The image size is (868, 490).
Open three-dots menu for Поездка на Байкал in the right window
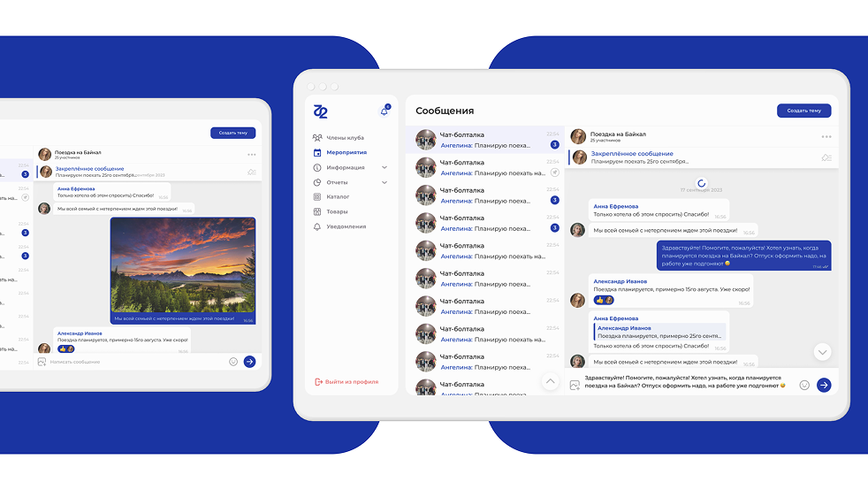point(826,136)
